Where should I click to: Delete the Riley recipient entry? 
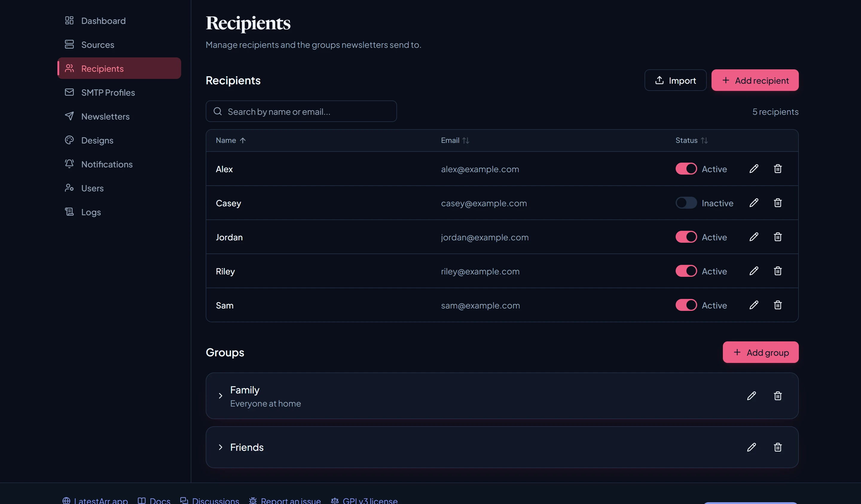click(778, 271)
